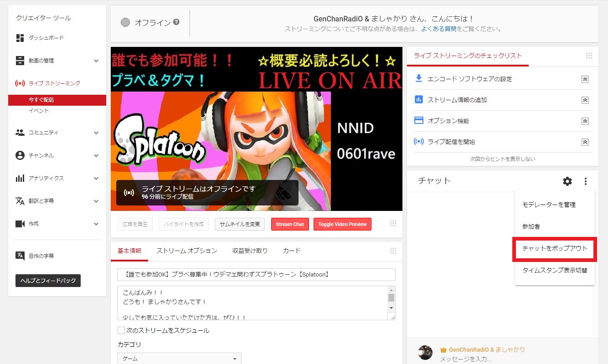Click the chat message input メッセージを入力
Screen dimensions: 608x364
point(466,359)
